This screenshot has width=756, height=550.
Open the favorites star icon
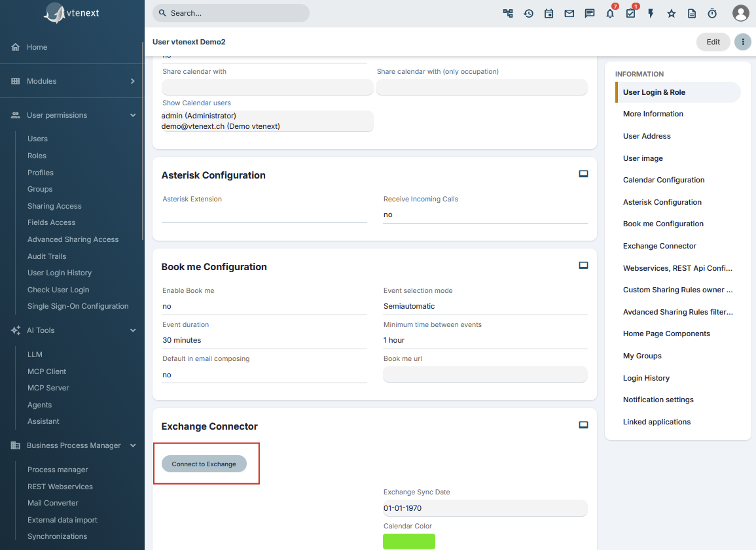pos(671,14)
